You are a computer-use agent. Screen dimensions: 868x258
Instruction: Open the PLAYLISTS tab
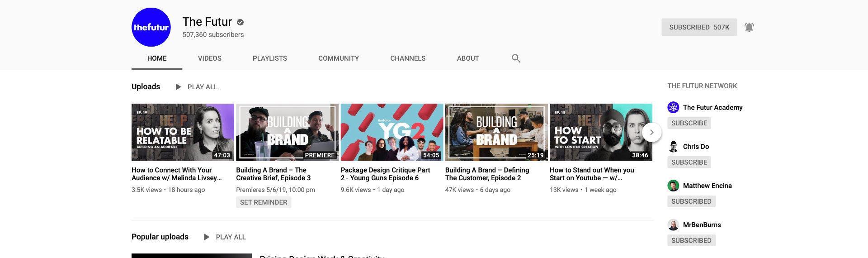[270, 58]
